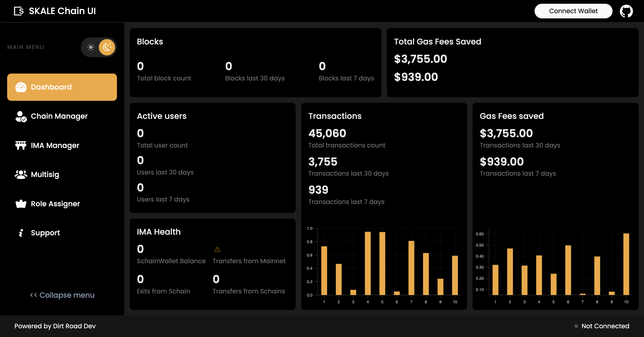
Task: Click the Active users heading
Action: [x=162, y=116]
